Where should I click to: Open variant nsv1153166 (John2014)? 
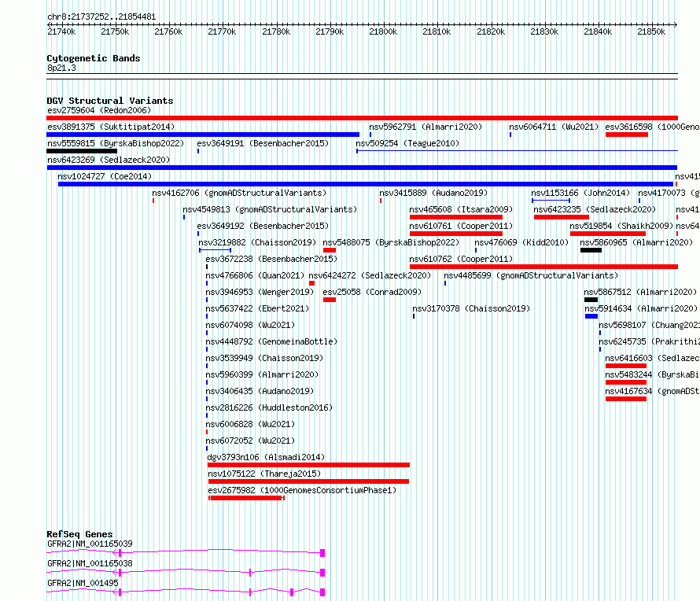coord(580,193)
